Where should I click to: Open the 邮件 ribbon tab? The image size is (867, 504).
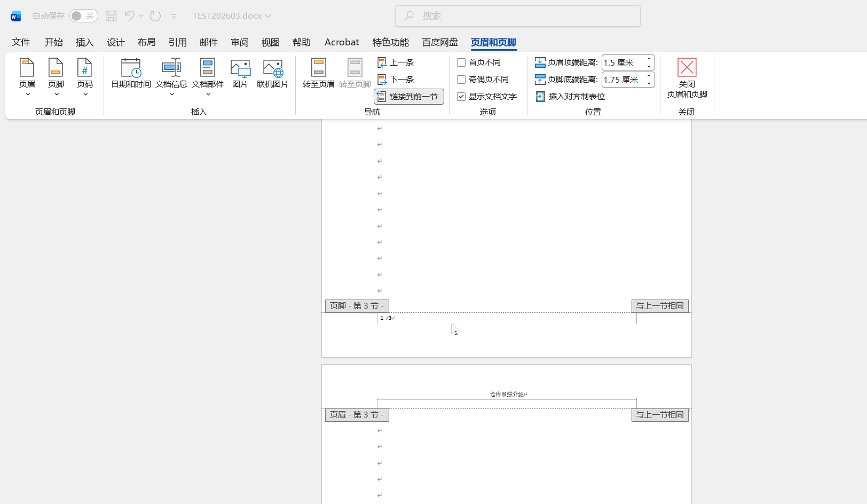(x=208, y=42)
